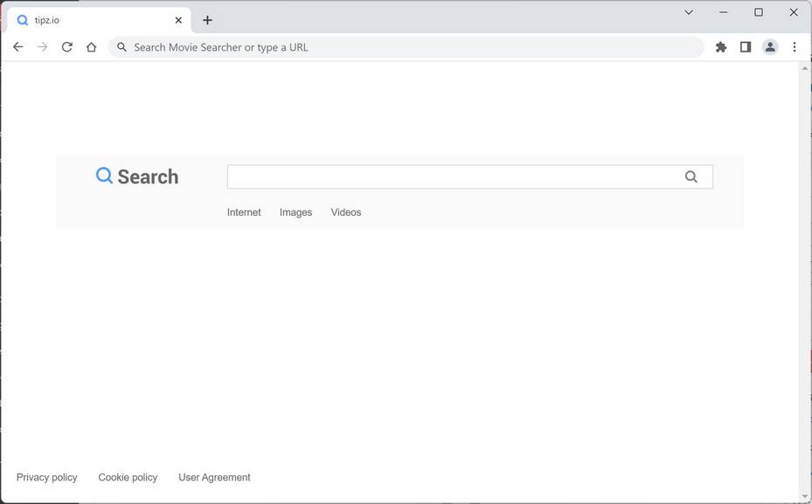
Task: Reload the current page
Action: coord(66,47)
